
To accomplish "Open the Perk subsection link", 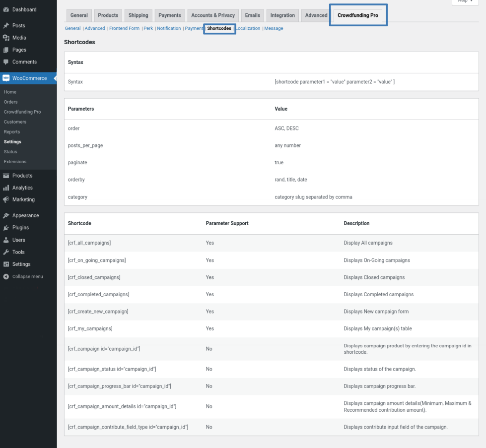I will pos(148,28).
